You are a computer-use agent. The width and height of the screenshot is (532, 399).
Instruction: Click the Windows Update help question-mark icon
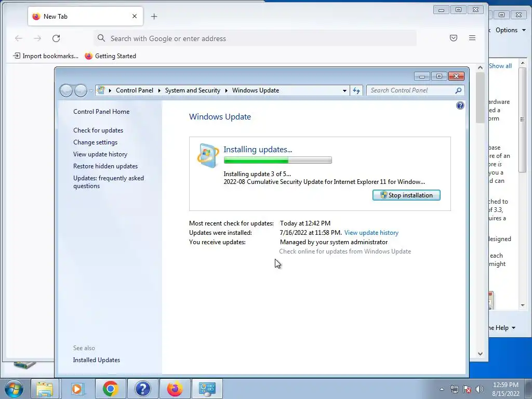point(460,105)
